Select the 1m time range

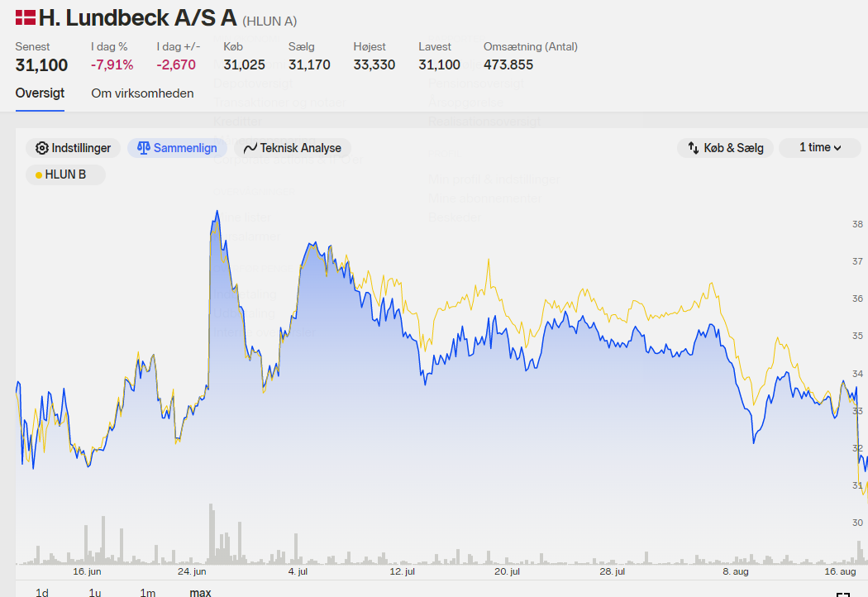pos(148,592)
